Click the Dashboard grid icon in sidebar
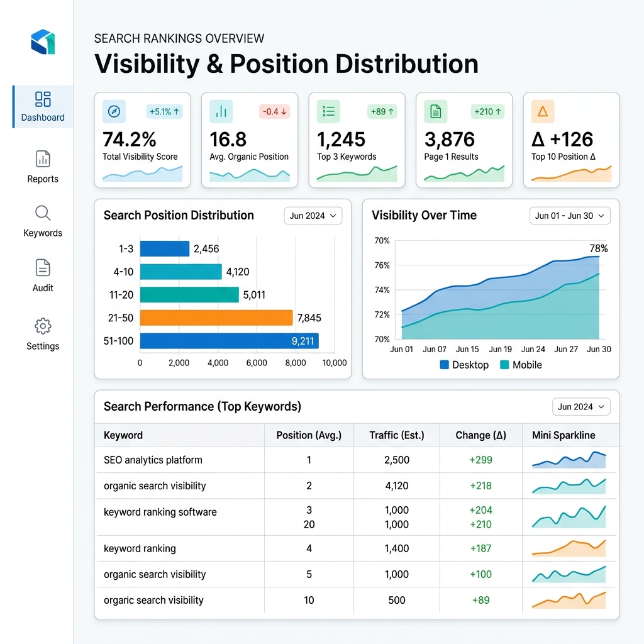644x644 pixels. 43,99
